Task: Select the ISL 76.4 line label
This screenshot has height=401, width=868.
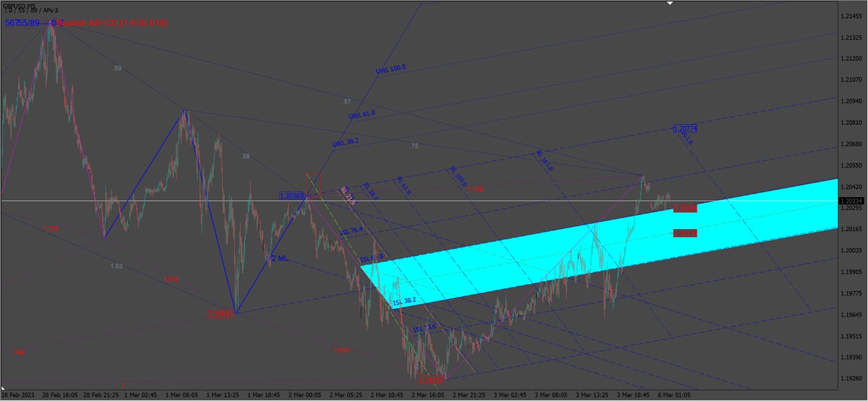Action: coord(351,230)
